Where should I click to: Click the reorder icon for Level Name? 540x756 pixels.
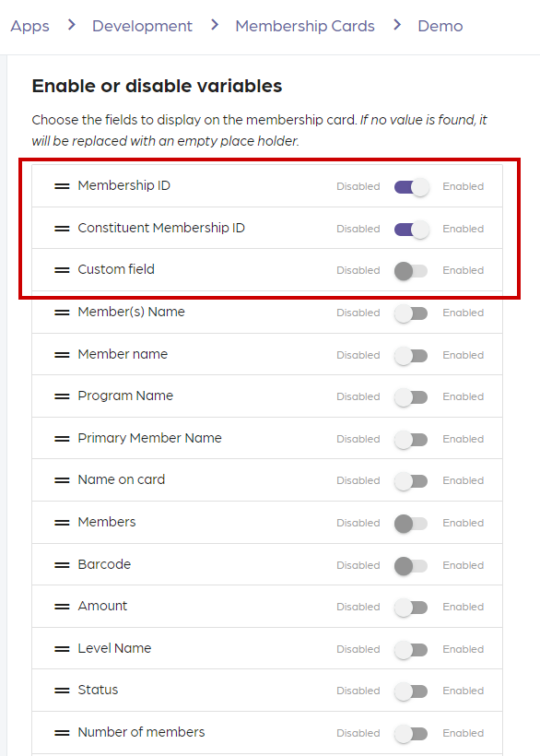pyautogui.click(x=62, y=649)
